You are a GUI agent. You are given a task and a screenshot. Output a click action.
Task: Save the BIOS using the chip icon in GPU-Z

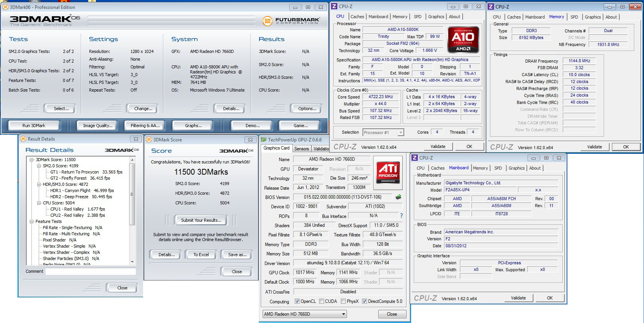(x=398, y=197)
